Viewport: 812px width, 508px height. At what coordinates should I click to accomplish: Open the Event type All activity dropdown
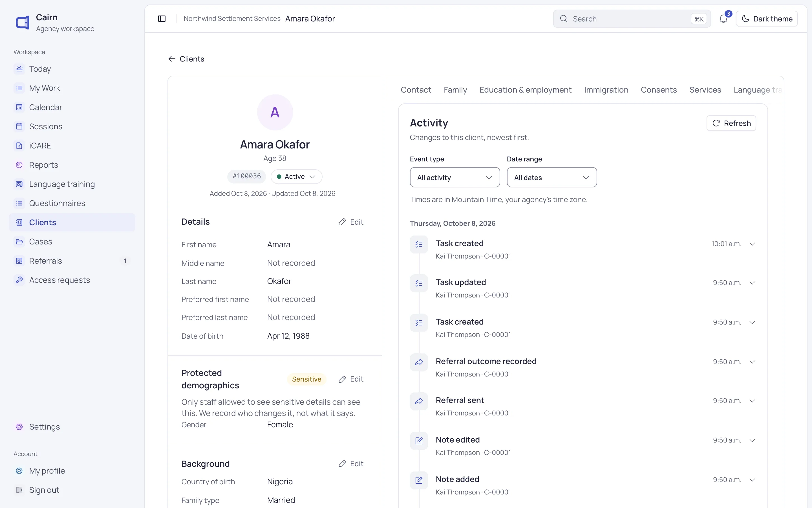(x=455, y=178)
